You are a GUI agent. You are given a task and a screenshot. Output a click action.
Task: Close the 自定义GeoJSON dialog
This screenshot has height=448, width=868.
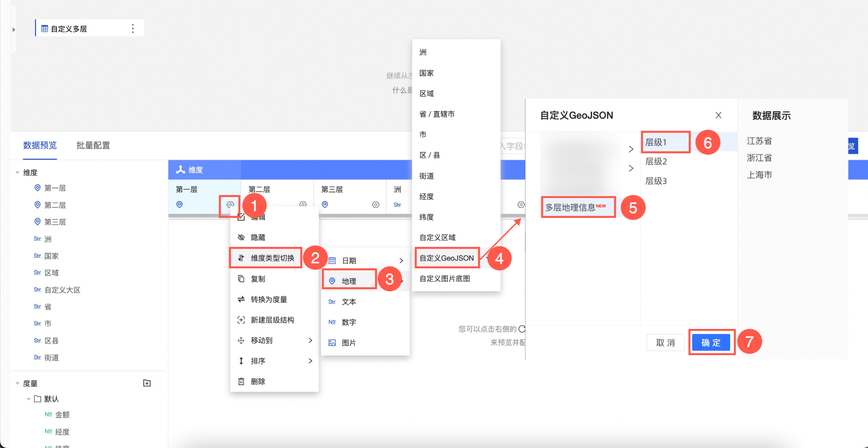718,115
